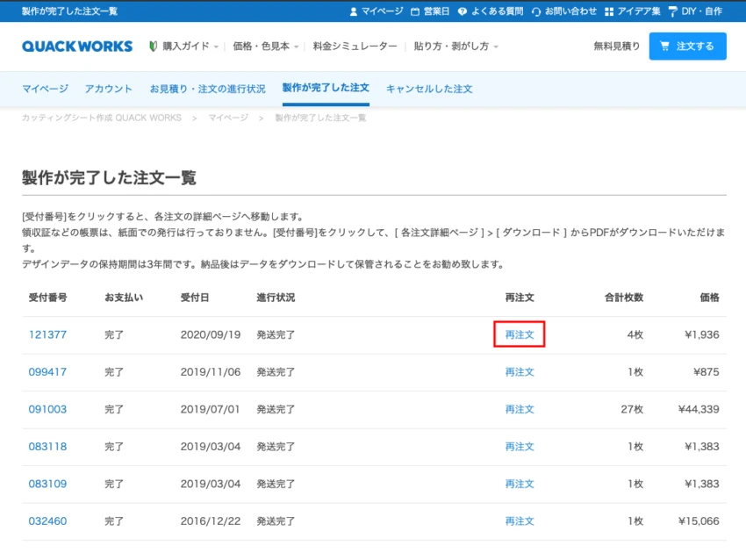Screen dimensions: 746x560
Task: Select the 製作が完了した注文 tab
Action: pos(326,88)
